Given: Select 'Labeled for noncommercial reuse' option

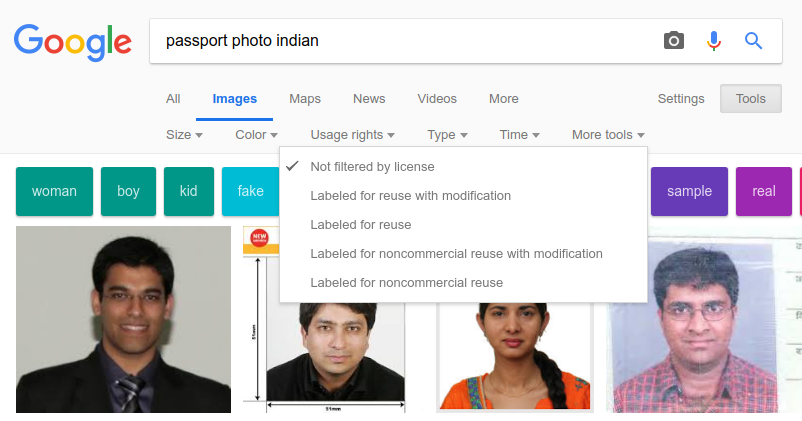Looking at the screenshot, I should (406, 283).
